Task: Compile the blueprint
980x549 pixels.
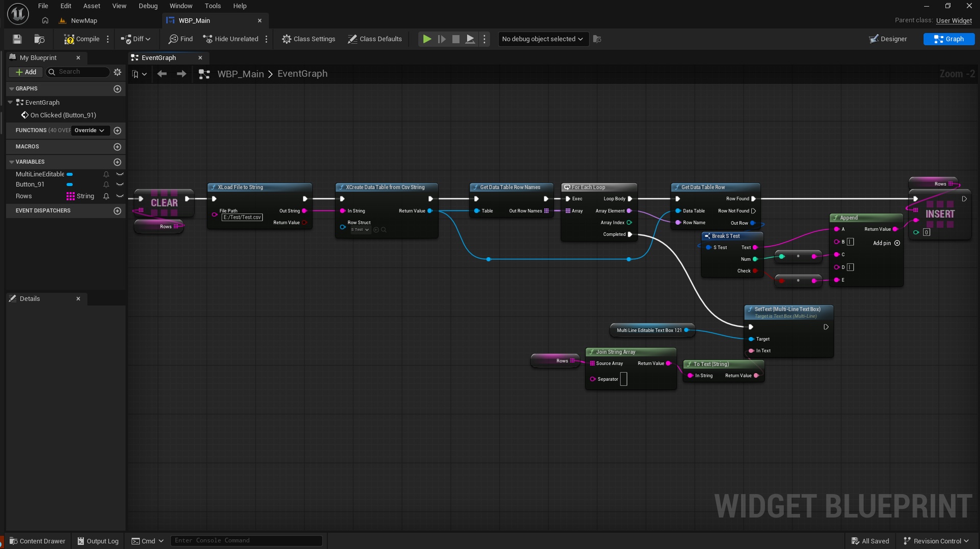Action: (x=82, y=39)
